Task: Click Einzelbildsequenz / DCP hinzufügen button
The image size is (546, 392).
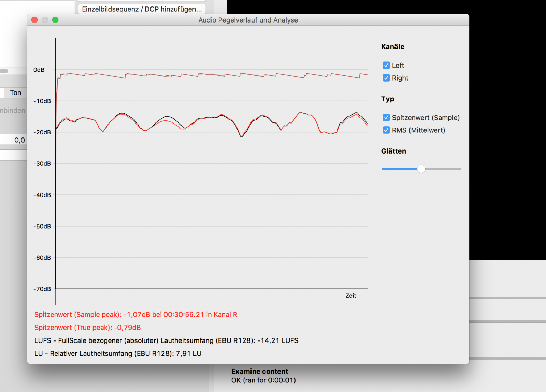Action: [142, 9]
